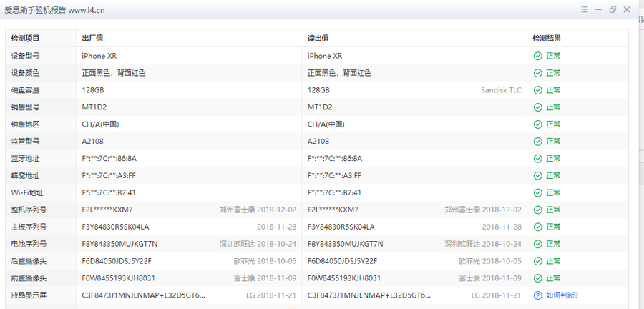Screen dimensions: 644x309
Task: Select the 蜂窝地址 row label
Action: 26,176
